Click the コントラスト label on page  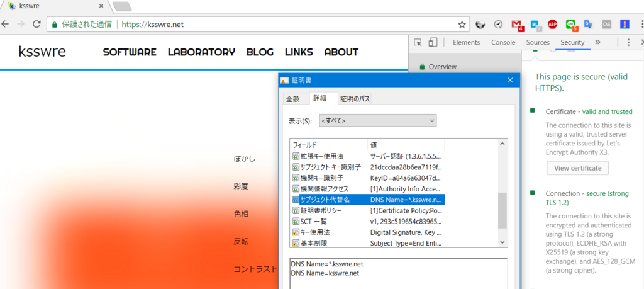click(256, 269)
